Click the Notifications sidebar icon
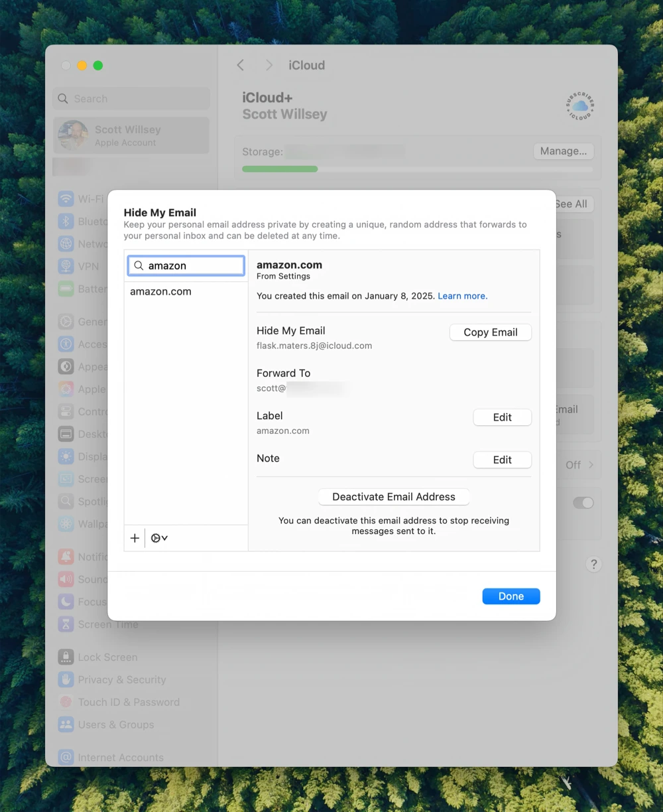This screenshot has height=812, width=663. [x=66, y=557]
